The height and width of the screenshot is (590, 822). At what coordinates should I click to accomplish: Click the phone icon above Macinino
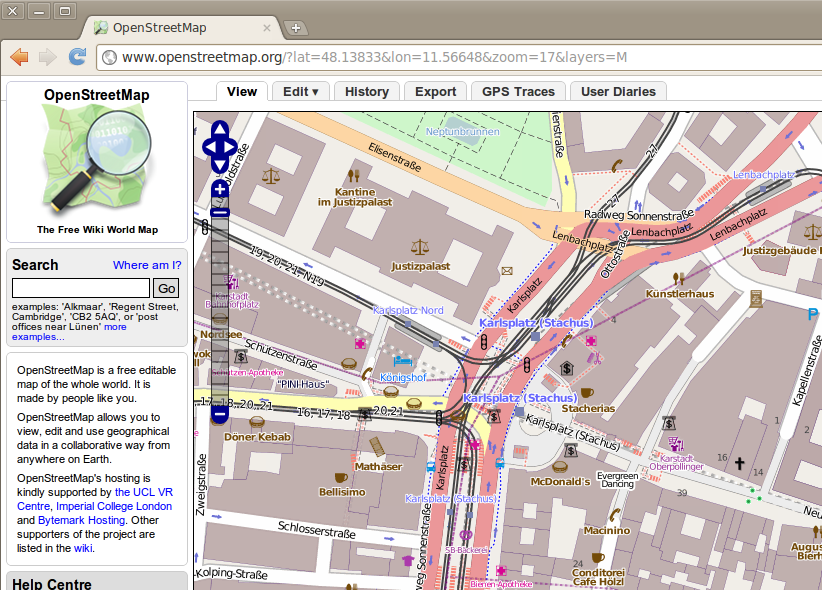point(614,514)
